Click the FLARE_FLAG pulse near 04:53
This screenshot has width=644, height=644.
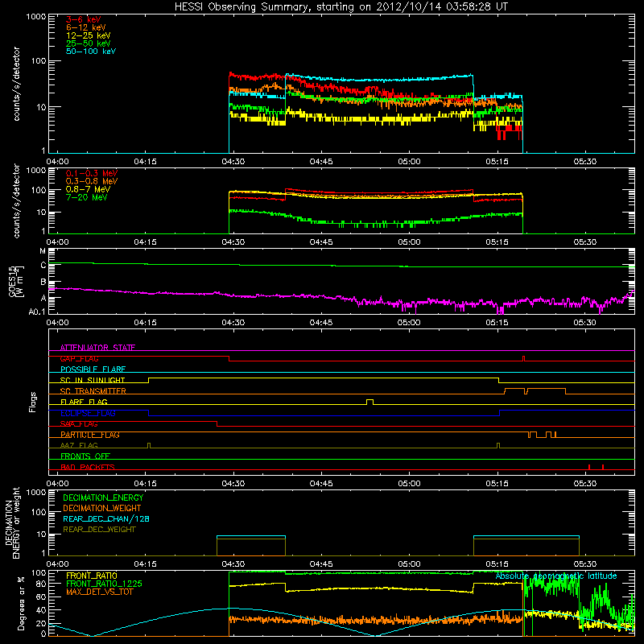coord(369,402)
